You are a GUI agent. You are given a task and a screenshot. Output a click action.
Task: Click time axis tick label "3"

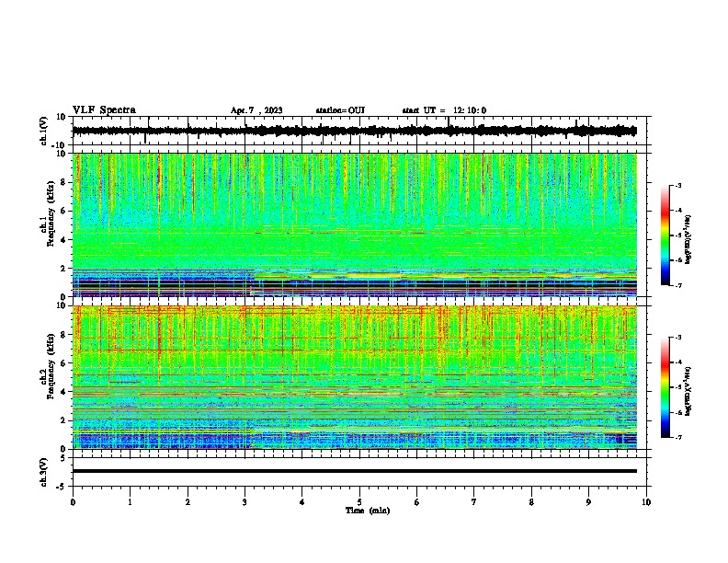(245, 502)
